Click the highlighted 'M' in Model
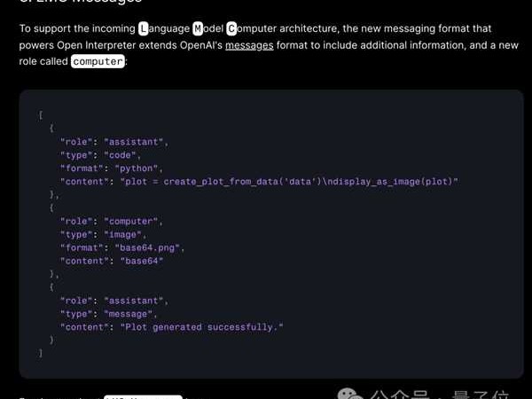532x399 pixels. click(198, 29)
